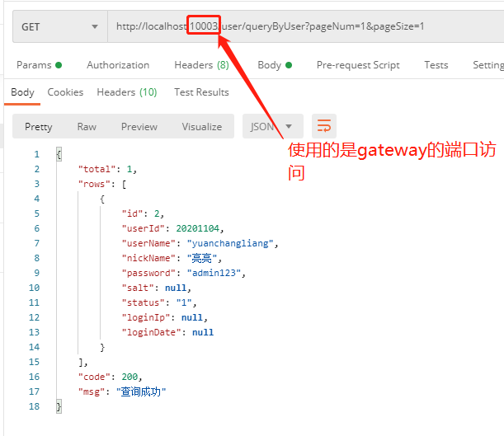Click the password value "admin123"
The image size is (504, 436).
pos(214,273)
